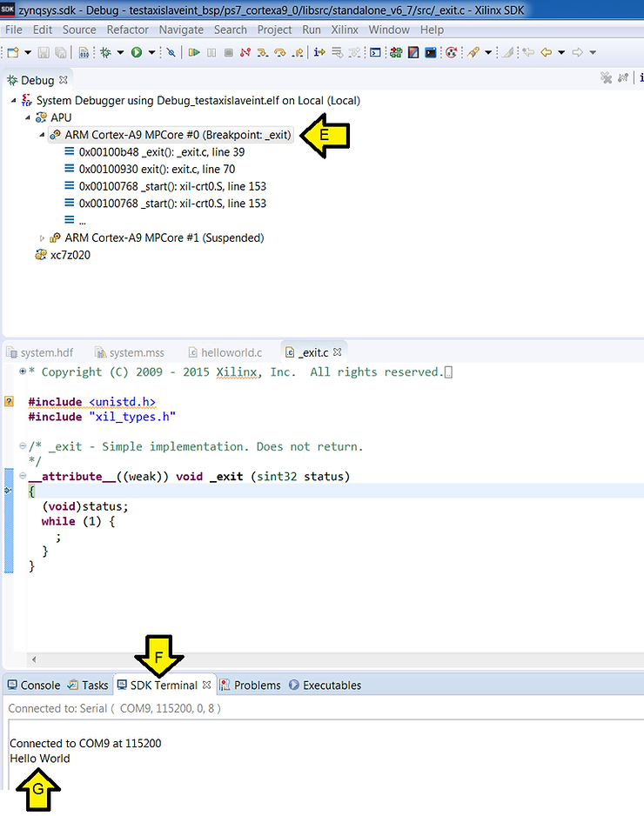Open the Xilinx menu
The width and height of the screenshot is (644, 816).
[x=345, y=30]
